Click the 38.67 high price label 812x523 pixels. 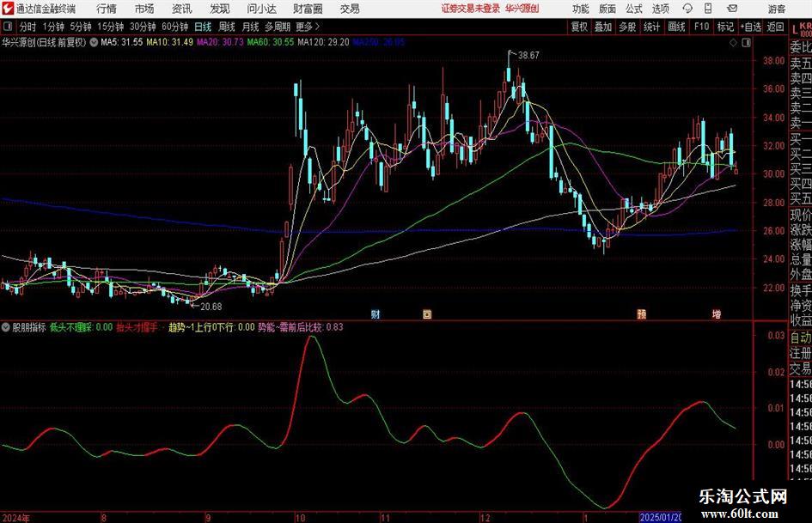tap(528, 55)
